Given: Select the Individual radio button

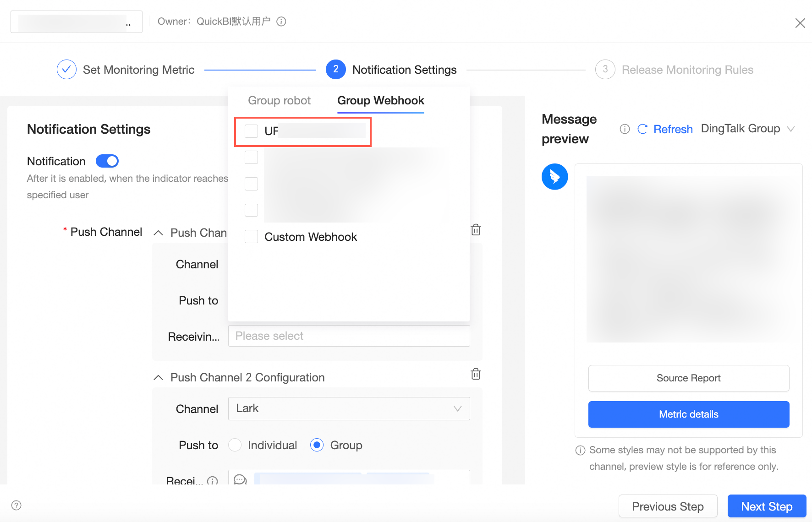Looking at the screenshot, I should (235, 445).
